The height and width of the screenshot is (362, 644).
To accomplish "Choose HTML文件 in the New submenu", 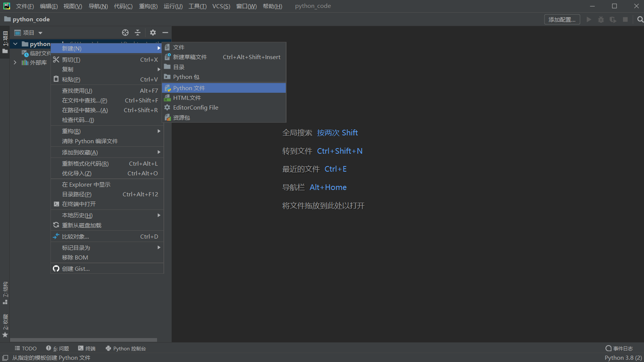I will tap(224, 98).
